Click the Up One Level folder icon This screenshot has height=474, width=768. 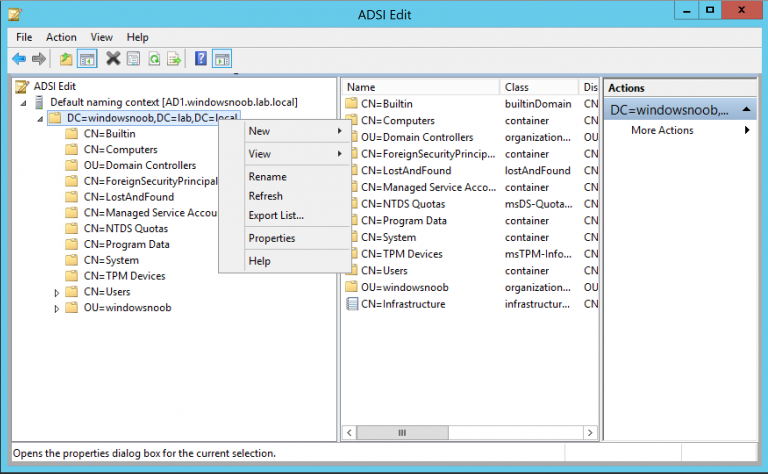coord(66,59)
